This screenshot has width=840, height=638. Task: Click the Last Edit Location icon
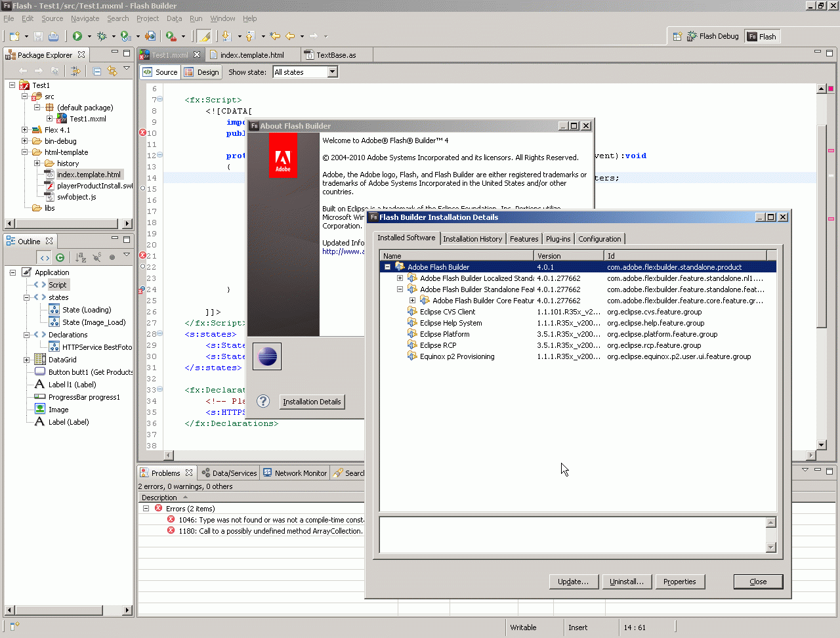click(275, 36)
